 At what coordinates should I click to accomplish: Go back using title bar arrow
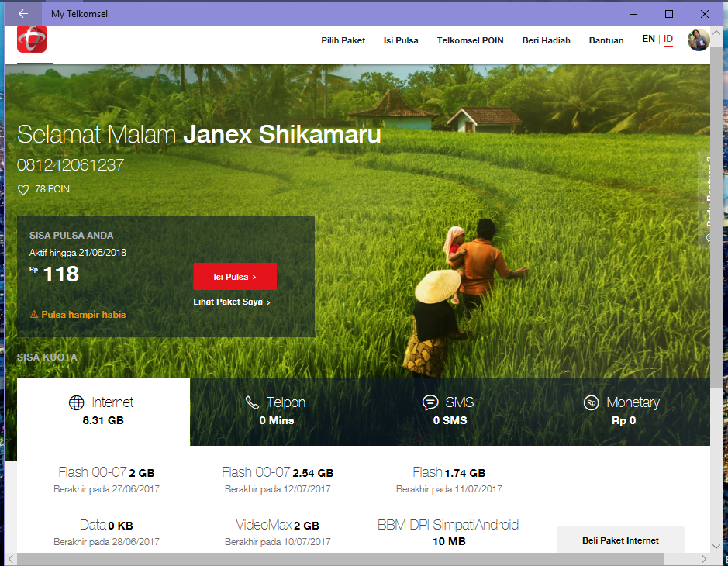point(22,13)
